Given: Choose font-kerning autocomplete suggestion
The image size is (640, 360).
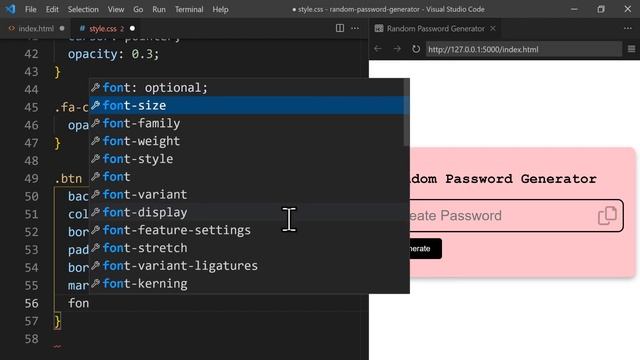Looking at the screenshot, I should (247, 284).
